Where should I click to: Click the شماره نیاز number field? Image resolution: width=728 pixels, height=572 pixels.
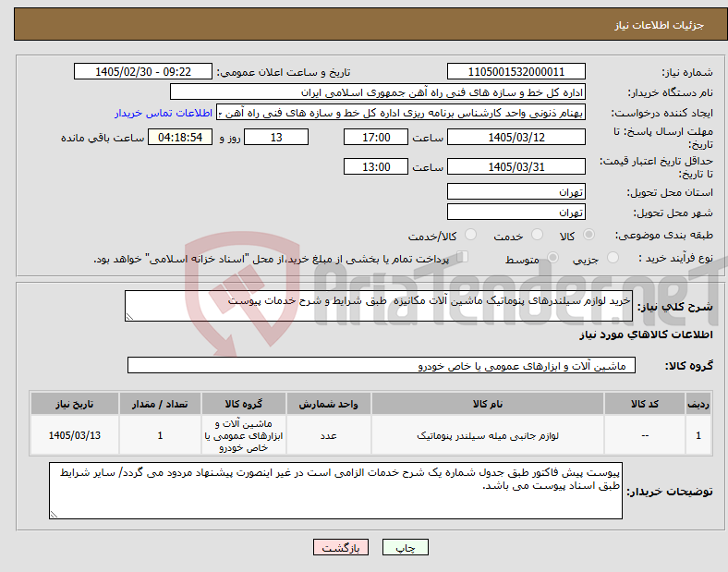[516, 72]
